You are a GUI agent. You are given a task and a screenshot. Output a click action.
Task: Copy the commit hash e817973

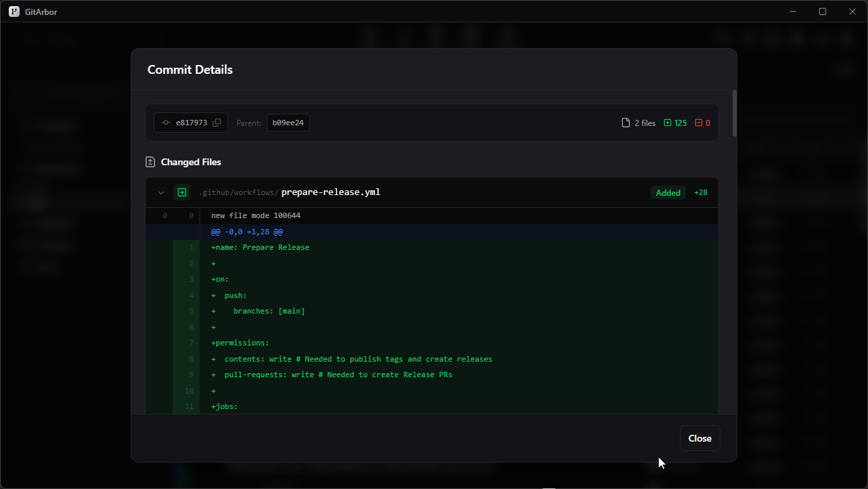tap(217, 123)
